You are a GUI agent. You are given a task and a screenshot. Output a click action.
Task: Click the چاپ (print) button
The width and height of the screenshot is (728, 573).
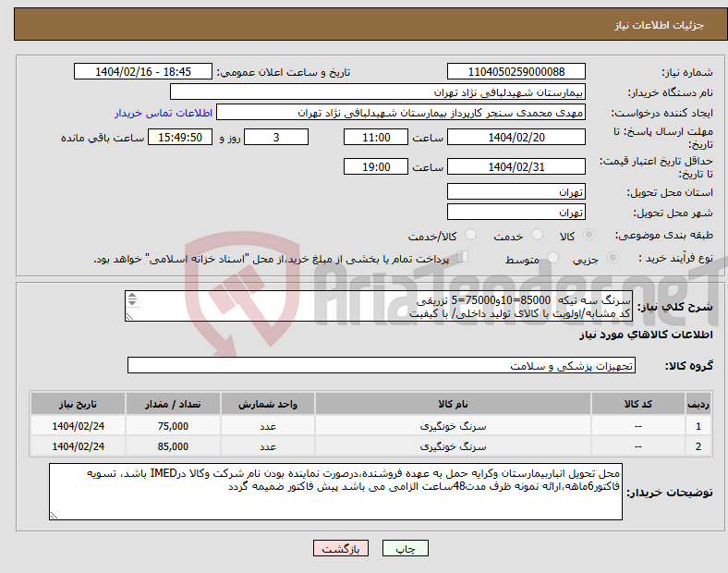click(x=405, y=548)
